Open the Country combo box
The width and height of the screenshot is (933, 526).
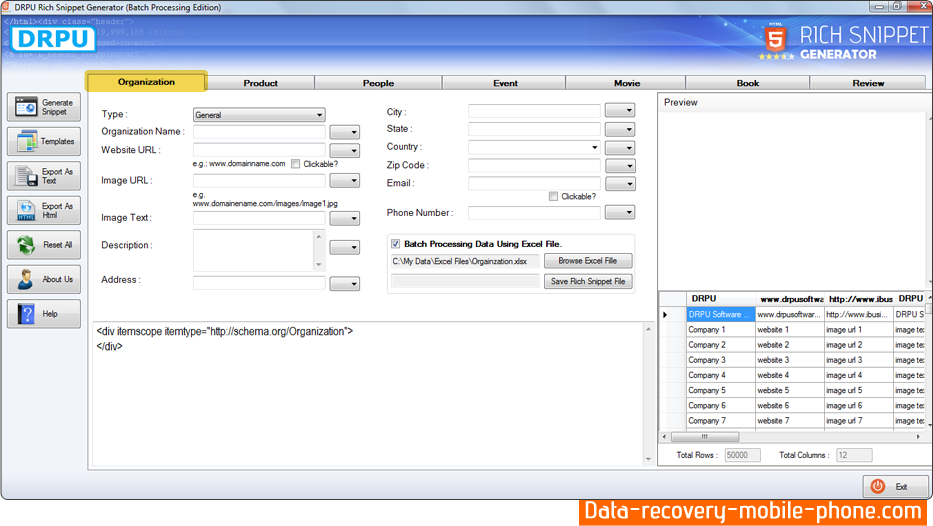point(534,147)
